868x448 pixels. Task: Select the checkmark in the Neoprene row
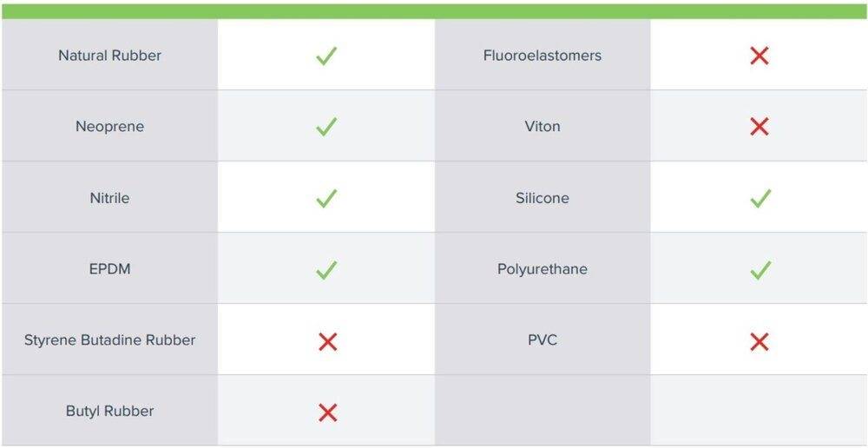pos(326,127)
